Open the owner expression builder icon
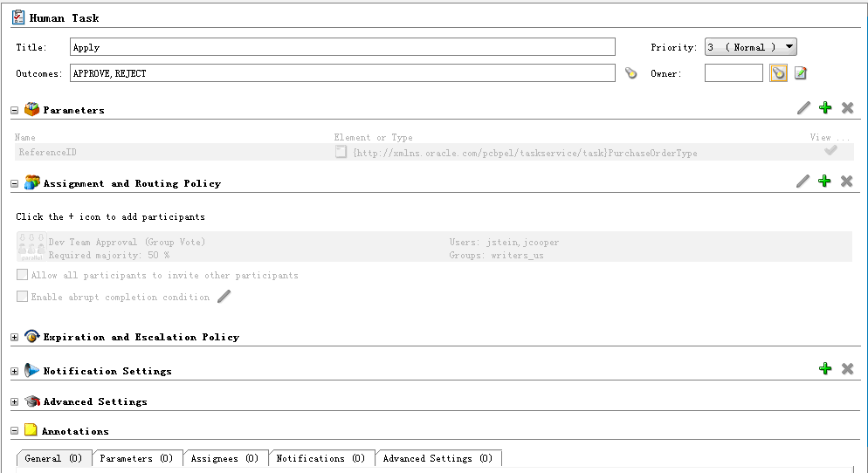 click(801, 73)
